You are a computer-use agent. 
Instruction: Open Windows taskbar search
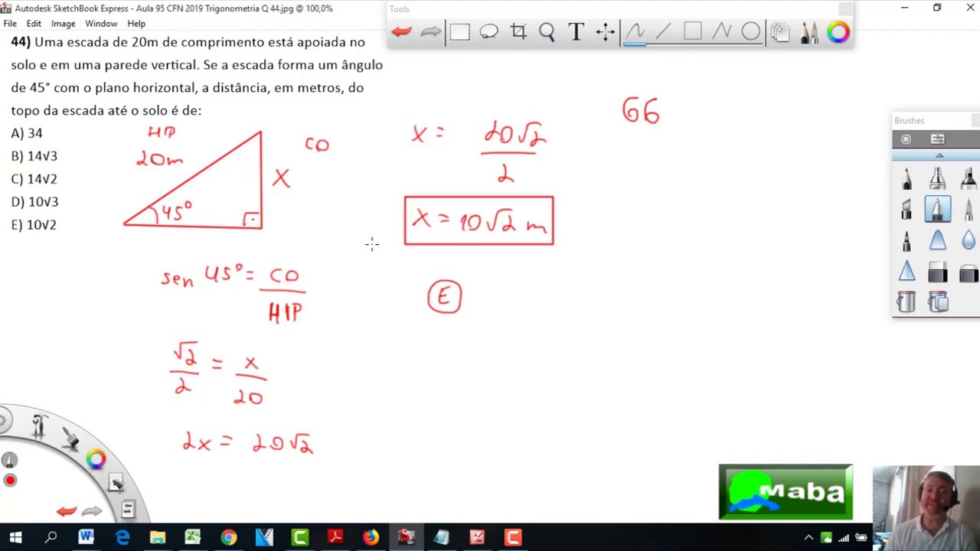pos(51,537)
